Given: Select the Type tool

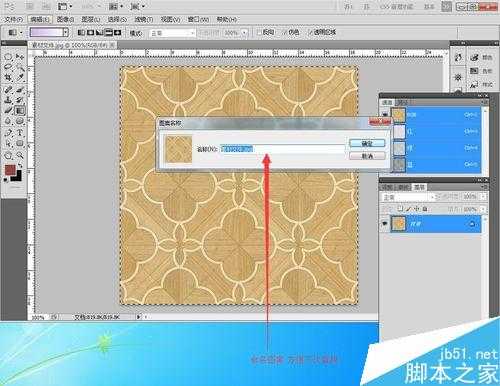Looking at the screenshot, I should (x=20, y=133).
